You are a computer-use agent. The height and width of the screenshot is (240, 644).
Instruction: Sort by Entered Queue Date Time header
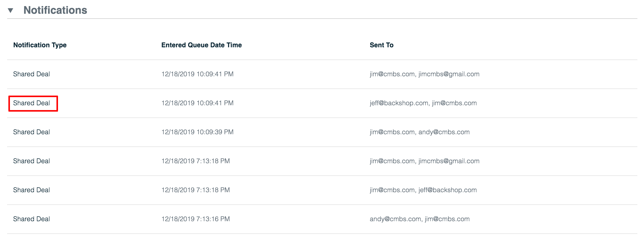point(201,45)
